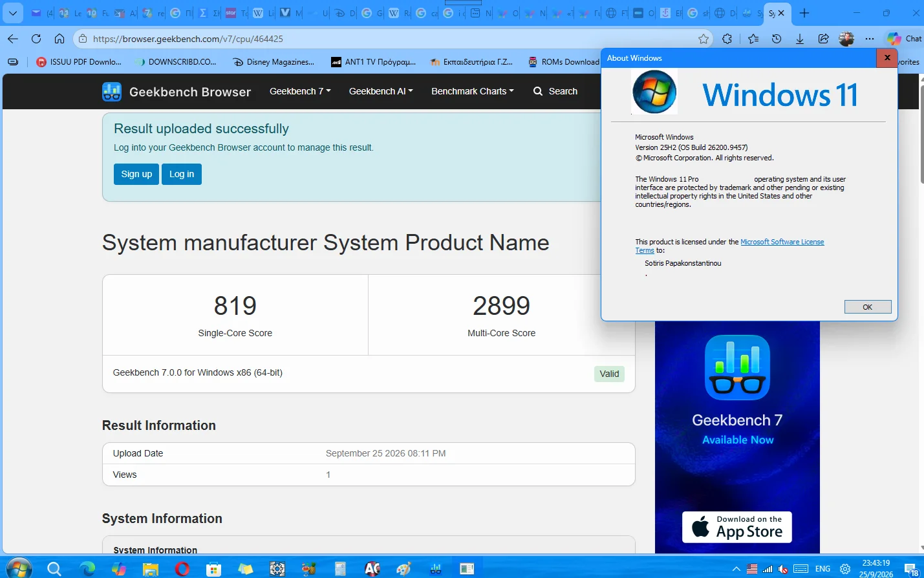
Task: Click the Sign up button
Action: coord(136,174)
